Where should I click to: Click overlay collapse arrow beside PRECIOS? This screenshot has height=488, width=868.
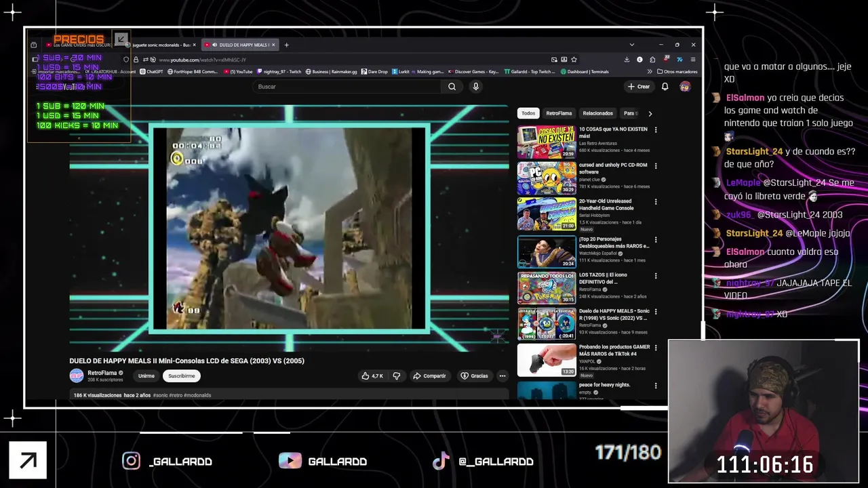[x=121, y=39]
